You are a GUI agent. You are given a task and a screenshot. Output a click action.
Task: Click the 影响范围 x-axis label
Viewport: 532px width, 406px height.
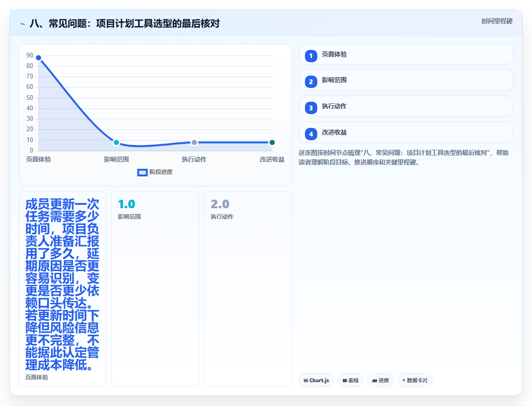pos(116,160)
